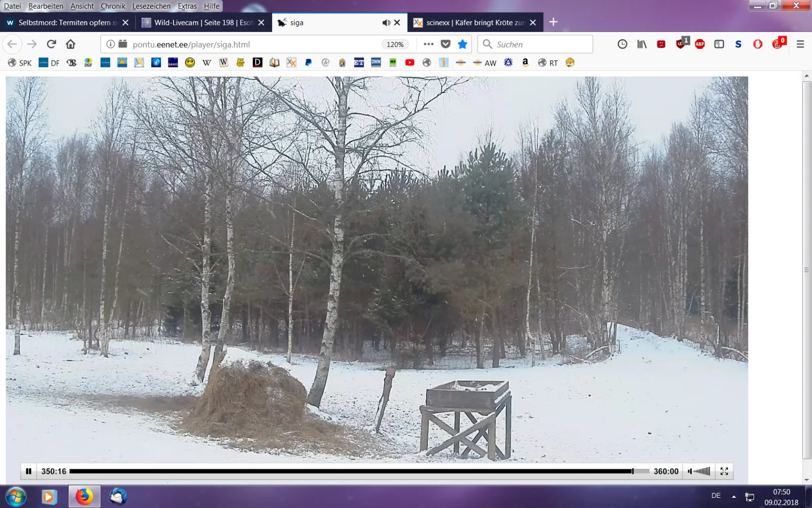The width and height of the screenshot is (812, 508).
Task: Save page to Pocket
Action: click(446, 44)
